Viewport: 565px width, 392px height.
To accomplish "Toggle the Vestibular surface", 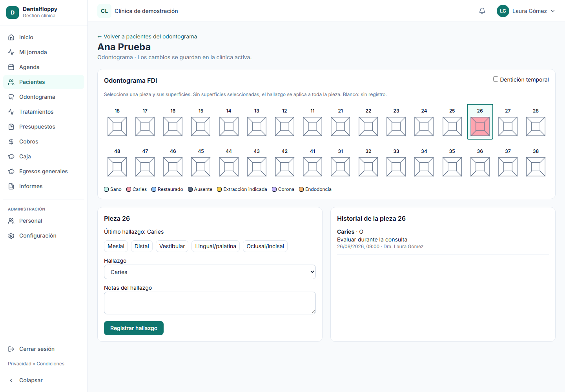I will [172, 246].
